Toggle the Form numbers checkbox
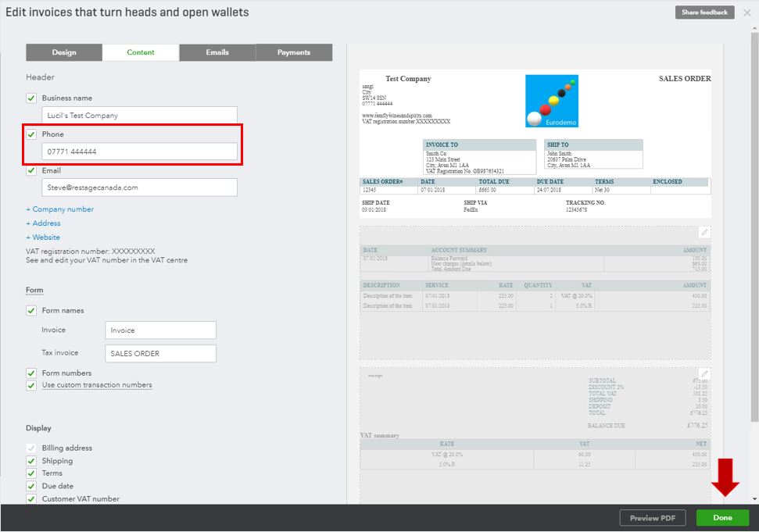Image resolution: width=759 pixels, height=532 pixels. [30, 373]
